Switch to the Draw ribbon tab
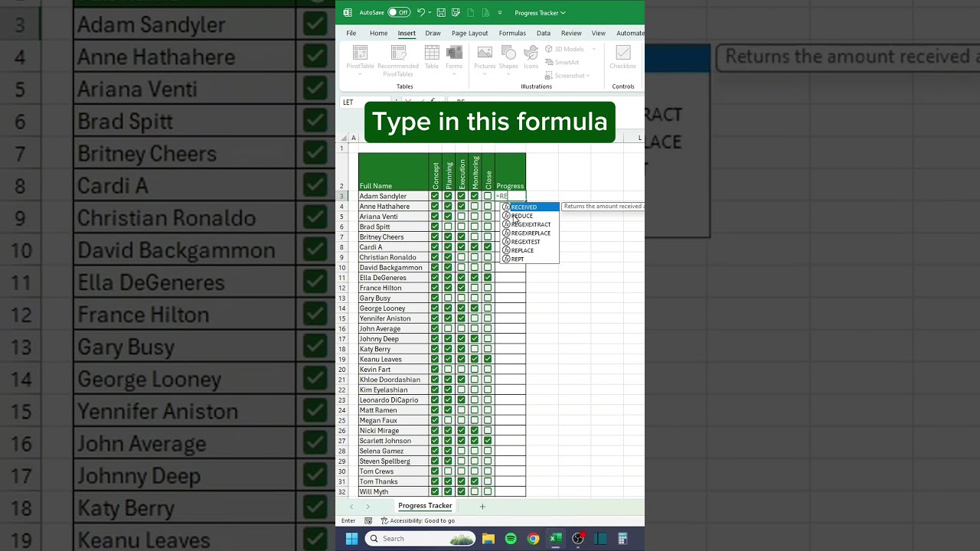 pyautogui.click(x=433, y=34)
